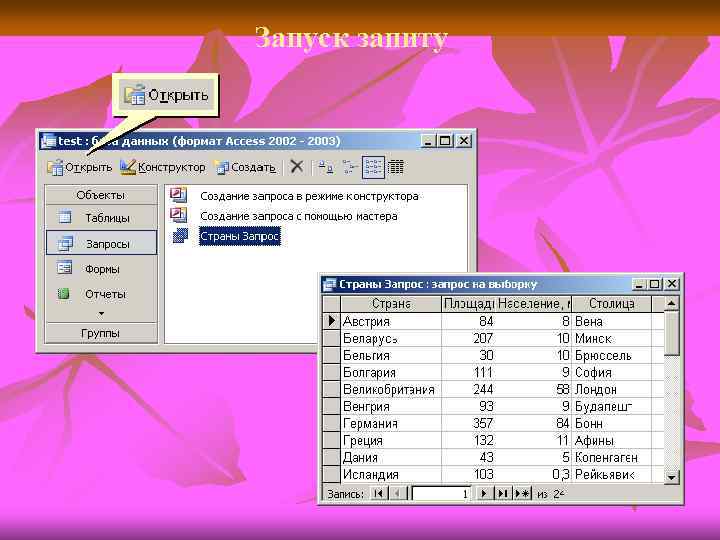Click the test database window title icon

(48, 141)
